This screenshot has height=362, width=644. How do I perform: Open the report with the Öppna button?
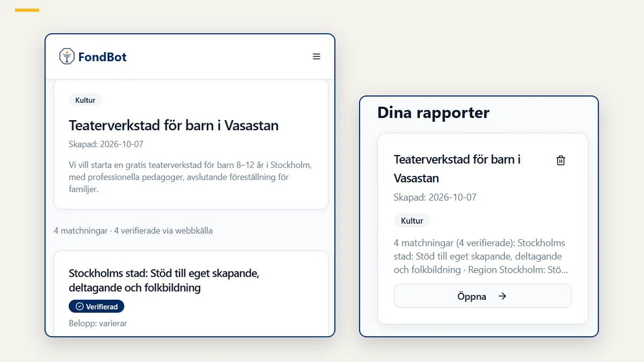click(482, 296)
